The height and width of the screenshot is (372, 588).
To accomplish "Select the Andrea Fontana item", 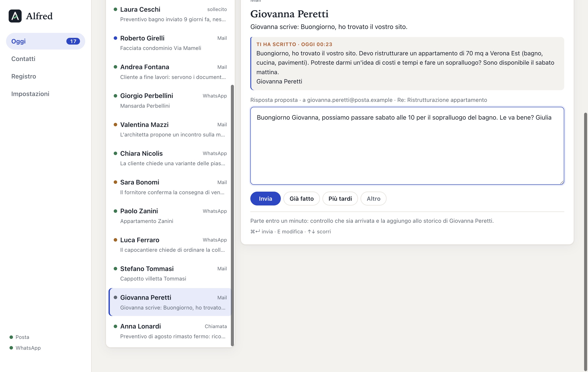I will pos(170,72).
